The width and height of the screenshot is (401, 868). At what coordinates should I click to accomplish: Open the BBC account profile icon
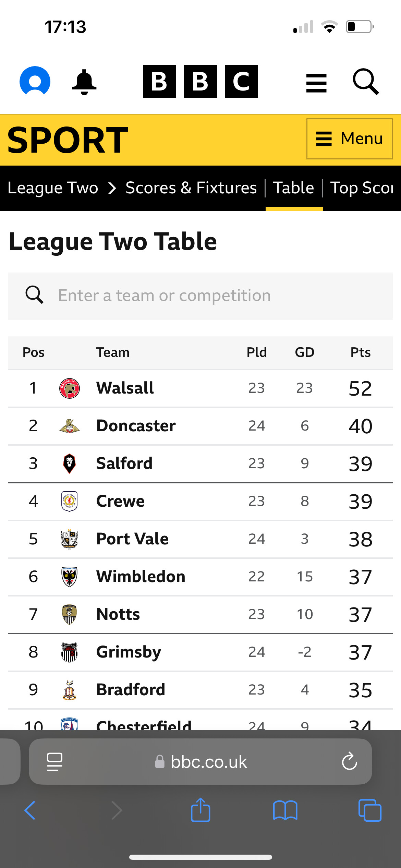pos(35,81)
